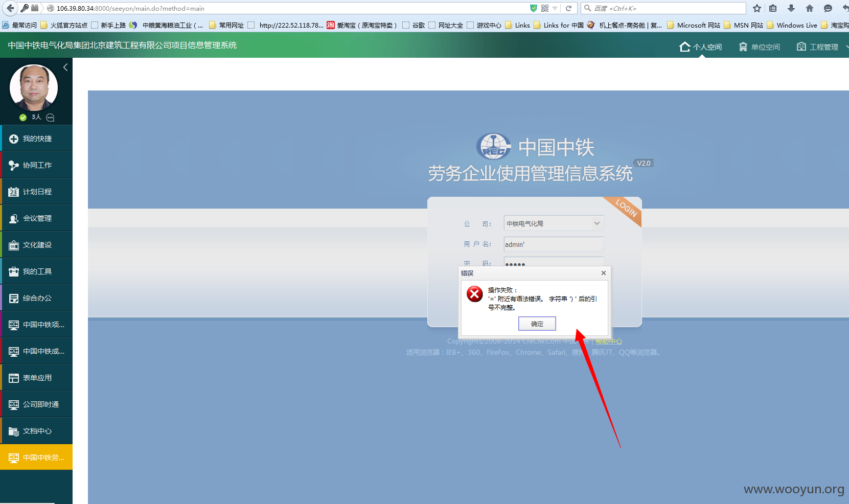
Task: Open 我的快捷 shortcuts in sidebar
Action: (x=36, y=139)
